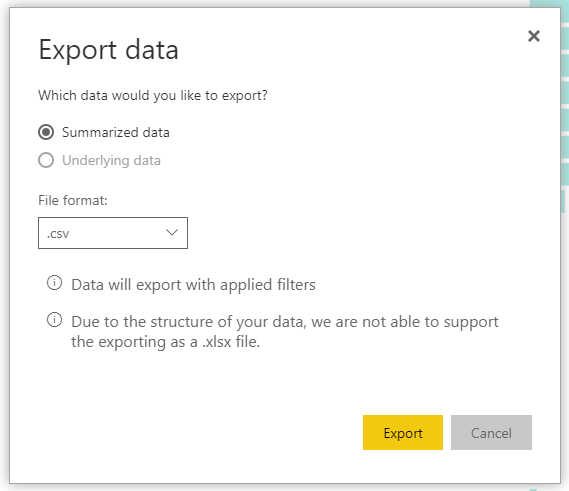The height and width of the screenshot is (491, 569).
Task: Close the Export data dialog
Action: (533, 36)
